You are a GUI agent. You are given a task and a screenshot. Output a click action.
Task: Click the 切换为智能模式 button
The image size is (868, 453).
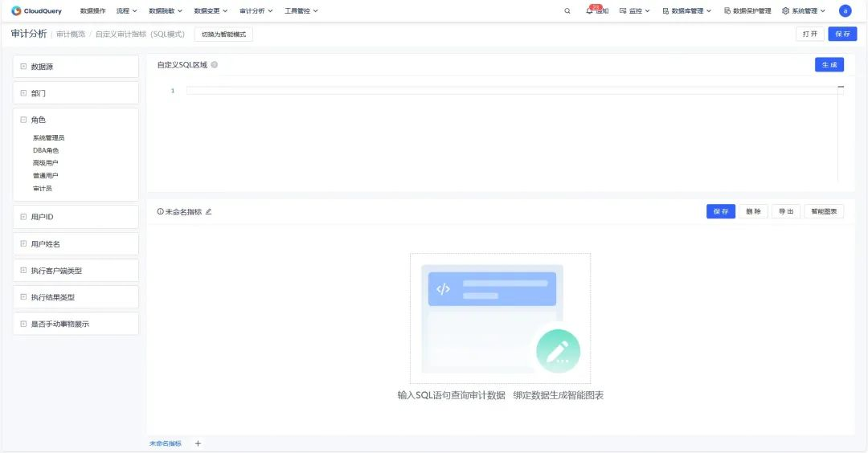click(223, 35)
